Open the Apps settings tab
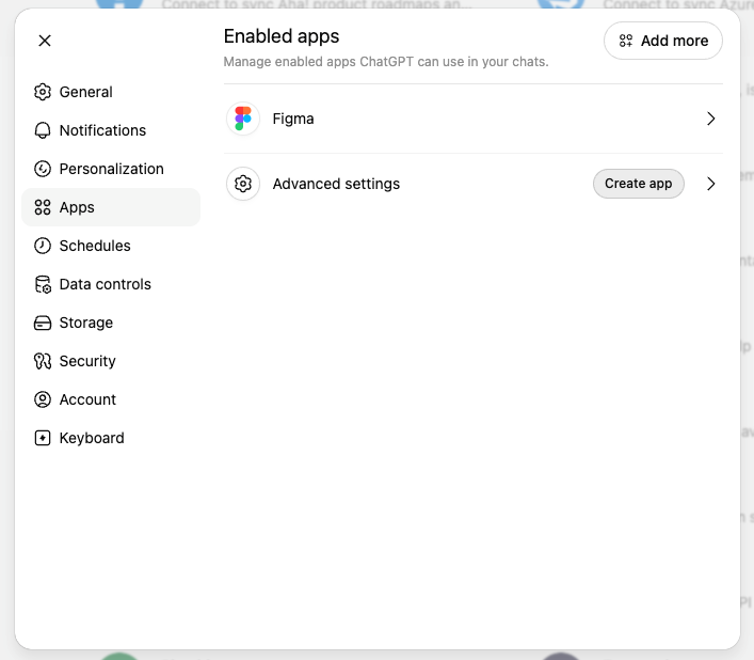This screenshot has width=754, height=660. 111,207
